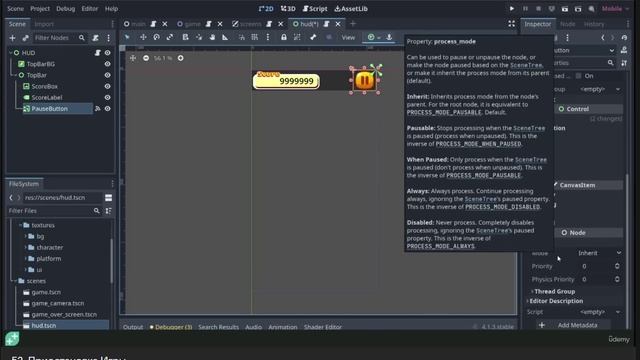The image size is (640, 360).
Task: Switch to the Node tab
Action: (567, 24)
